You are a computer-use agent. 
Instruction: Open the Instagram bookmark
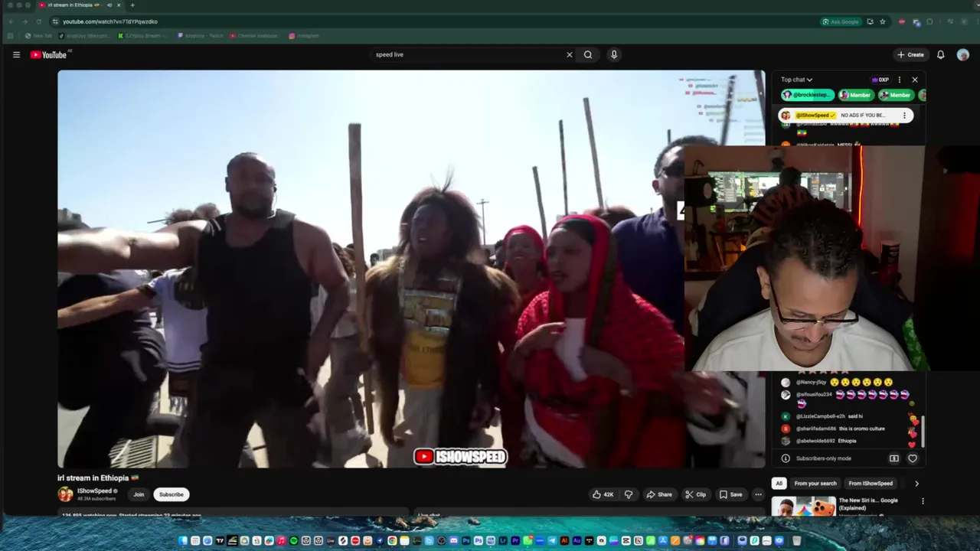coord(304,36)
